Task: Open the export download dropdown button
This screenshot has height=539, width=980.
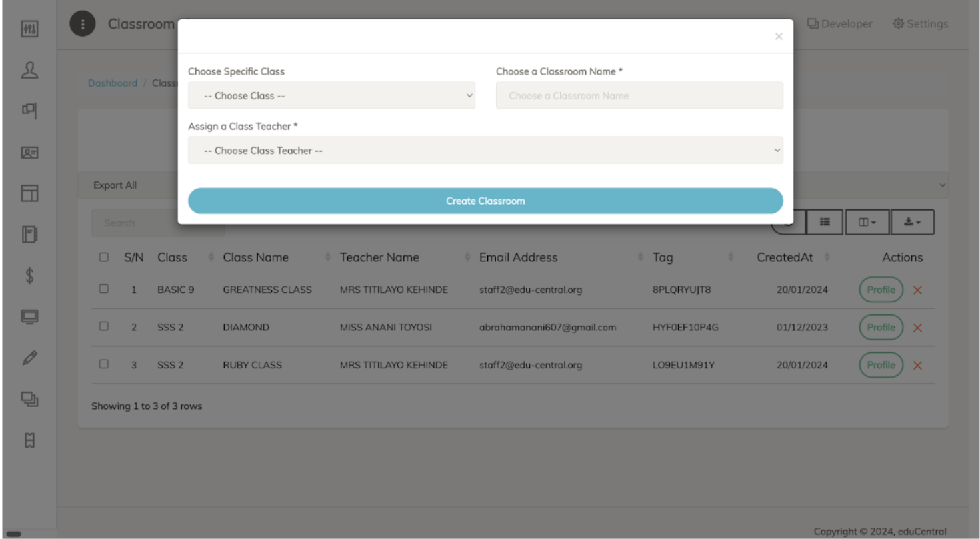Action: 911,223
